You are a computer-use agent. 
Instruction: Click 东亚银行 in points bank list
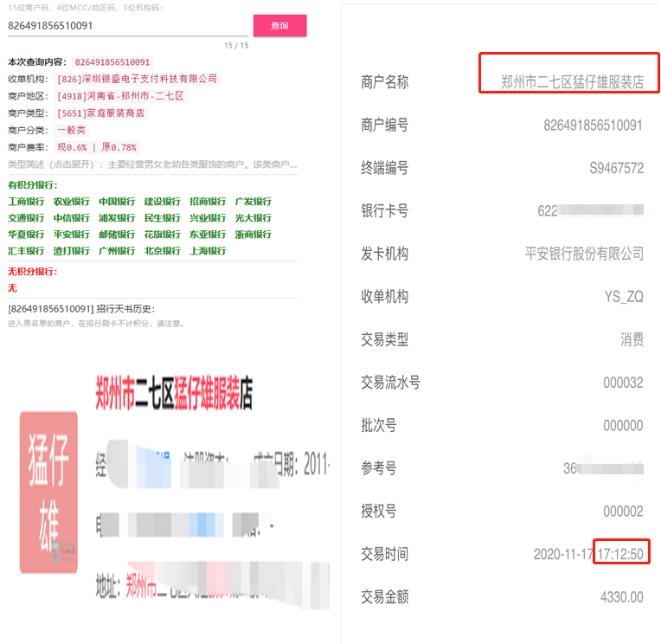[208, 235]
